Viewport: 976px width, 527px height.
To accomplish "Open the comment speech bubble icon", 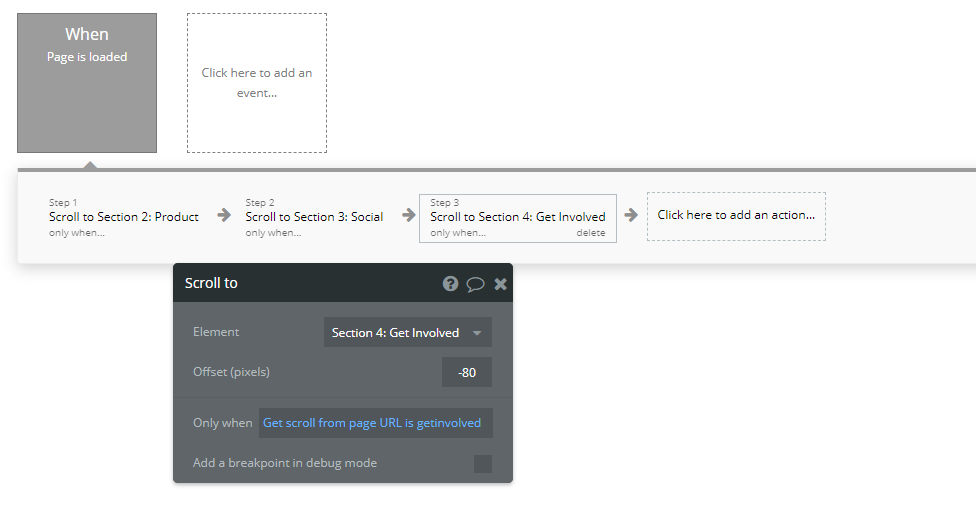I will [475, 284].
